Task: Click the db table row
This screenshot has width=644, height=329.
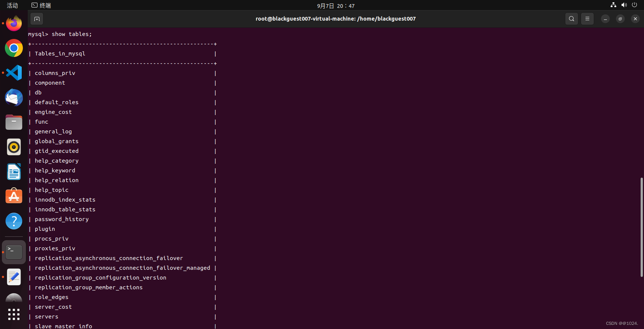Action: [x=123, y=93]
